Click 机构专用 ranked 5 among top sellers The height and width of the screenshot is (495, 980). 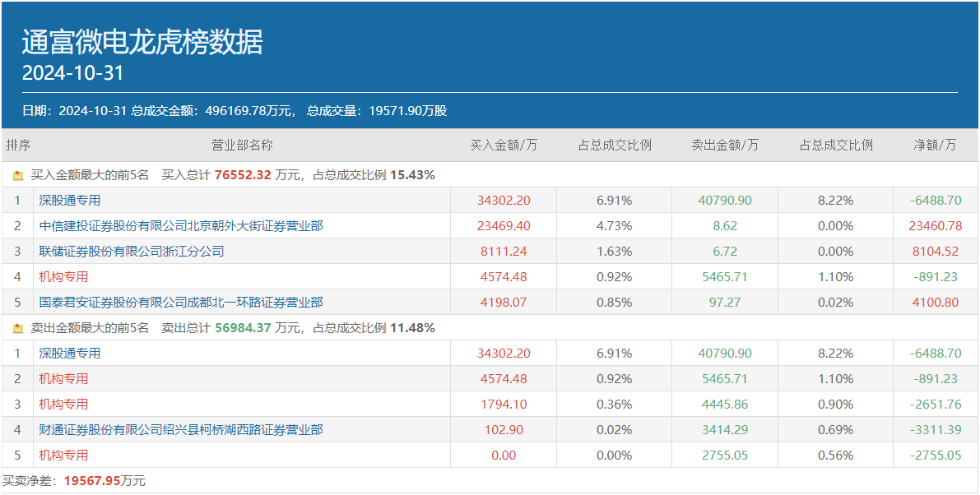pyautogui.click(x=63, y=456)
